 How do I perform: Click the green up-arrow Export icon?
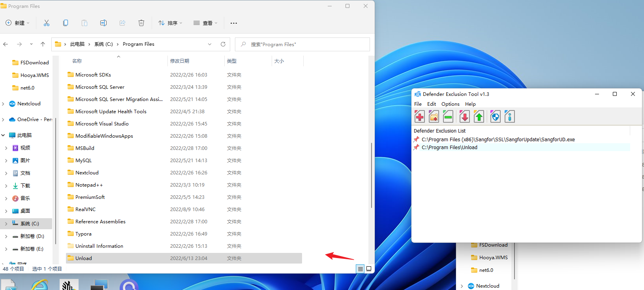click(x=479, y=116)
